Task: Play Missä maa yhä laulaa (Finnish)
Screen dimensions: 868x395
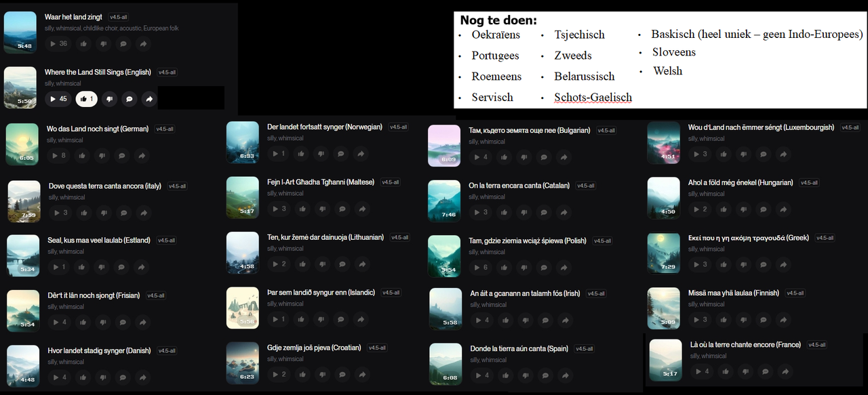Action: pyautogui.click(x=699, y=320)
